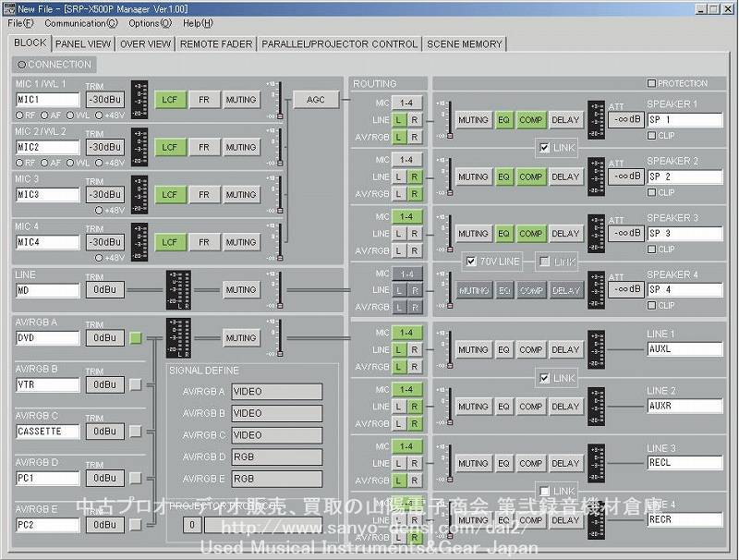Image resolution: width=739 pixels, height=560 pixels.
Task: Enable +48V phantom power for MIC 2
Action: click(x=99, y=163)
